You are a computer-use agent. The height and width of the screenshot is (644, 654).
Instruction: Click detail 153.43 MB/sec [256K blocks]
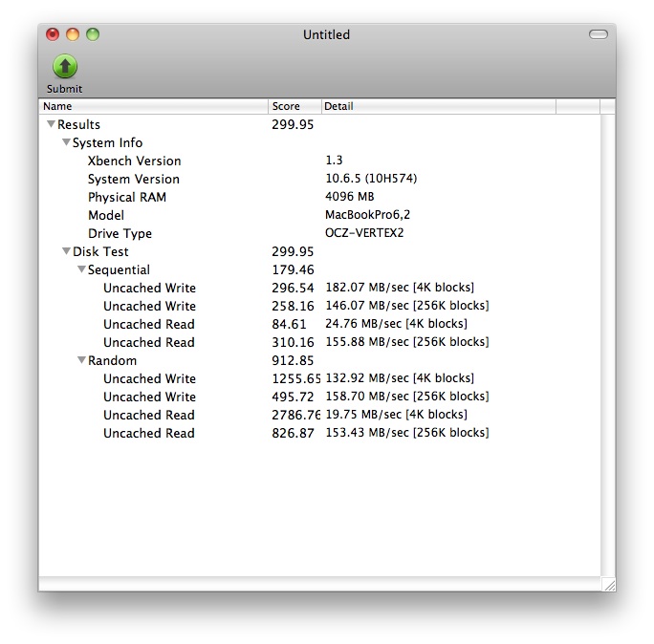407,433
